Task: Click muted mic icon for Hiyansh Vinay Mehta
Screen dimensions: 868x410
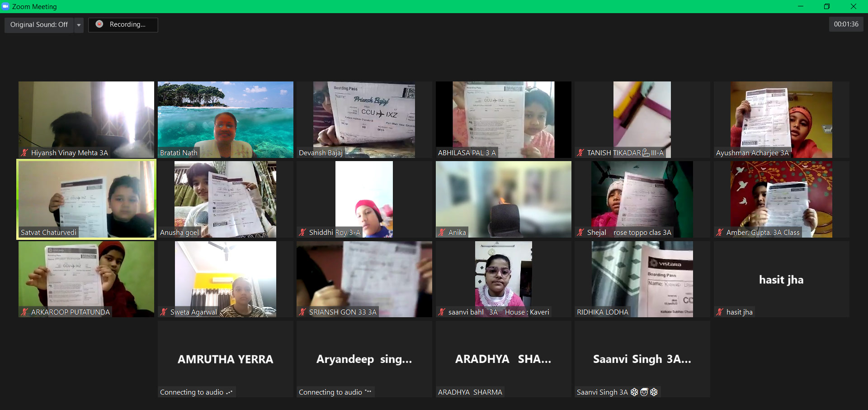Action: click(24, 153)
